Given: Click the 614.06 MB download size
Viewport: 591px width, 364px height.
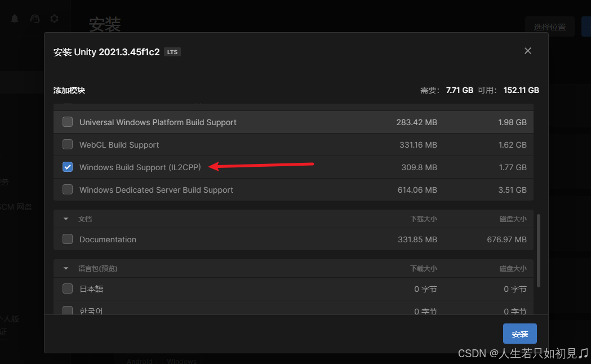Looking at the screenshot, I should 417,190.
